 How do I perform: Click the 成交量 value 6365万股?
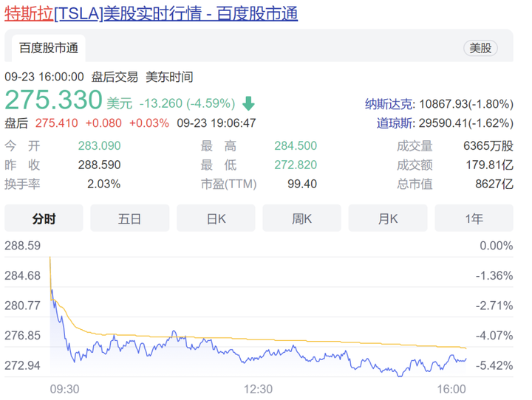click(x=488, y=146)
